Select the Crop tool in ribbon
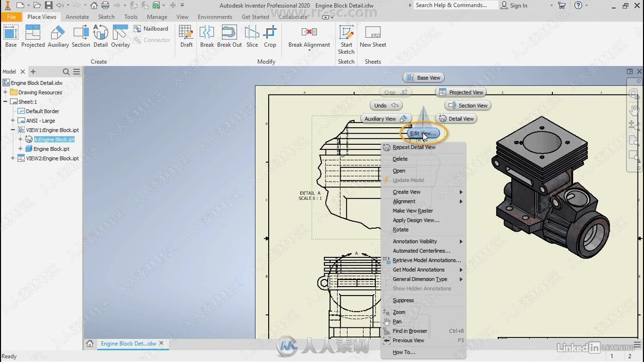644x362 pixels. [x=270, y=37]
